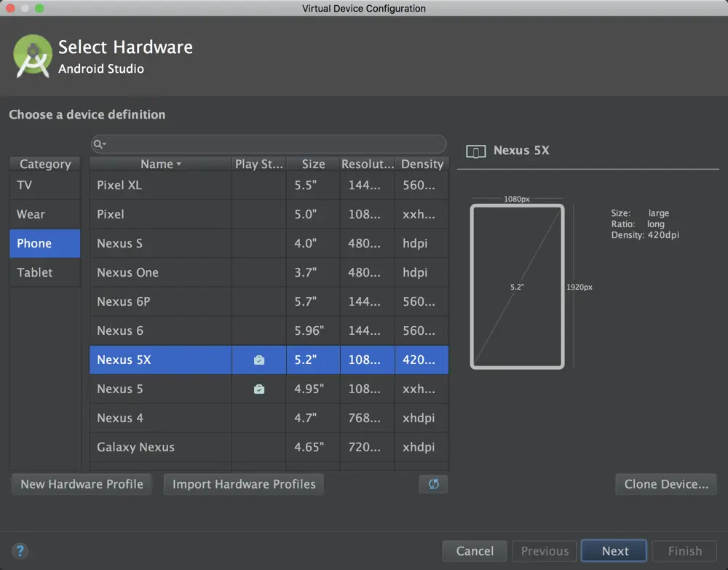Click the help question mark icon
The width and height of the screenshot is (728, 570).
click(20, 551)
